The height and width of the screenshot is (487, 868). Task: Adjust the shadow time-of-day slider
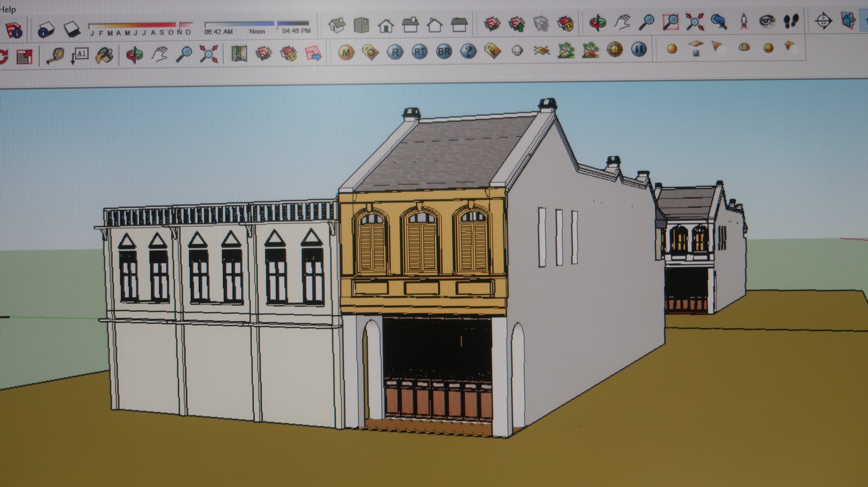click(x=257, y=24)
